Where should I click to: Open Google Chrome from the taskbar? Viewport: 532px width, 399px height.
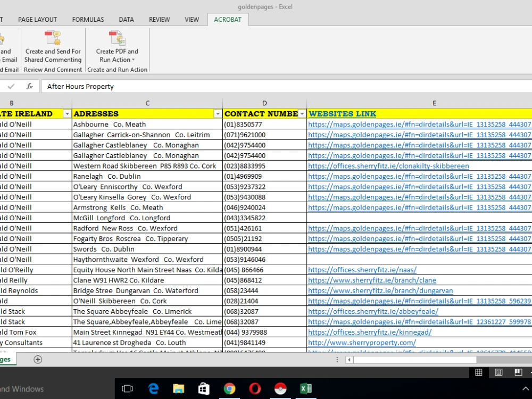pos(229,388)
